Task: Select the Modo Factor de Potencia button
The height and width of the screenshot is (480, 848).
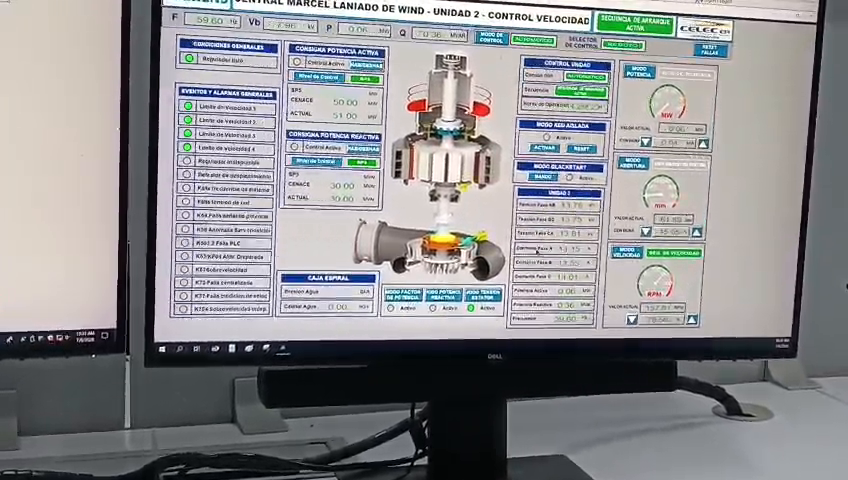Action: (x=403, y=295)
